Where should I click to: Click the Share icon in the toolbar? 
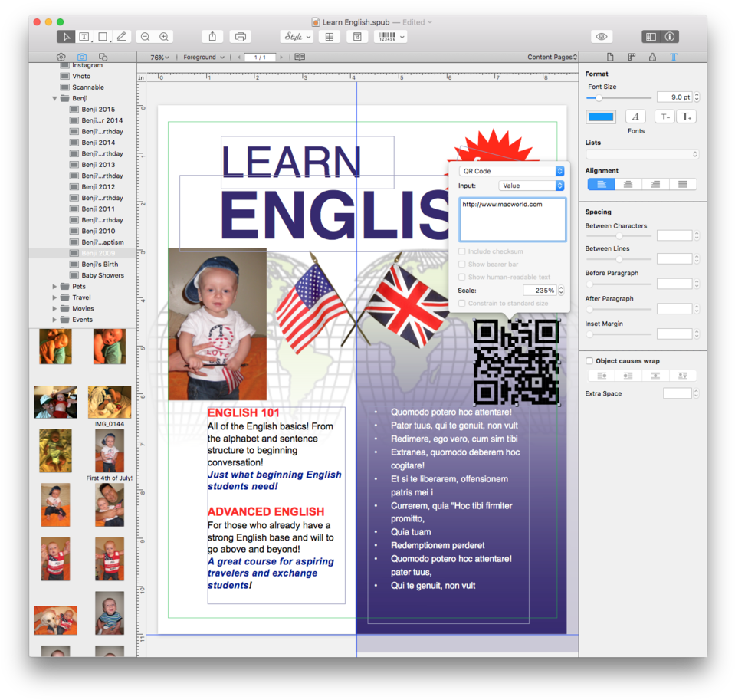pyautogui.click(x=212, y=37)
